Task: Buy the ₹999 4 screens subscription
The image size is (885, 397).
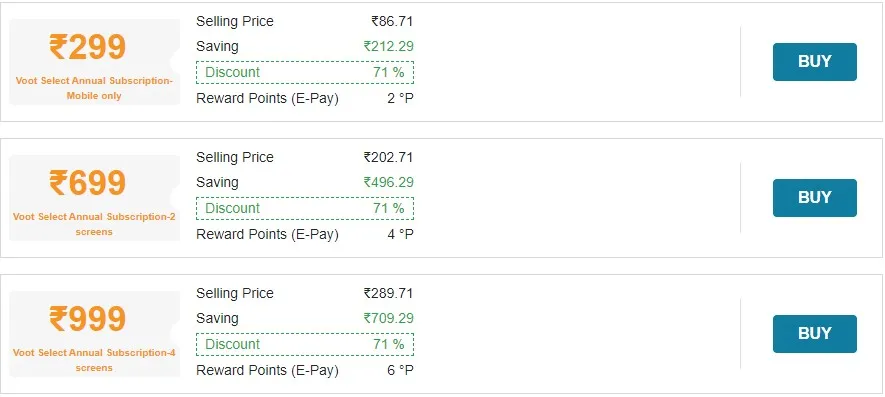Action: pyautogui.click(x=814, y=334)
